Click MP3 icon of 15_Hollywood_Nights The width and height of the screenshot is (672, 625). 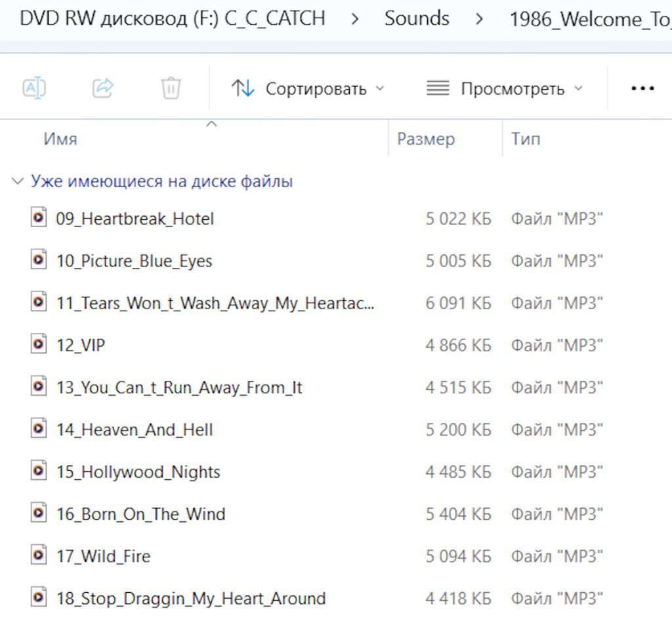click(39, 471)
